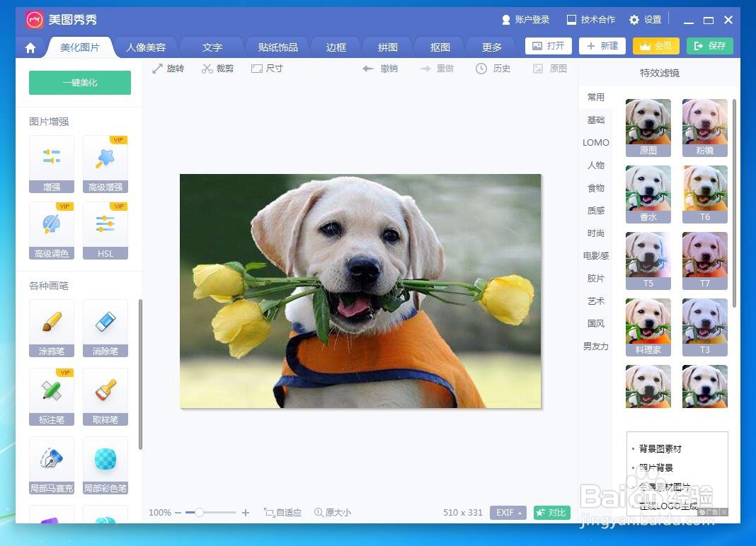The width and height of the screenshot is (756, 546).
Task: Apply the T5 filter thumbnail
Action: (x=648, y=261)
